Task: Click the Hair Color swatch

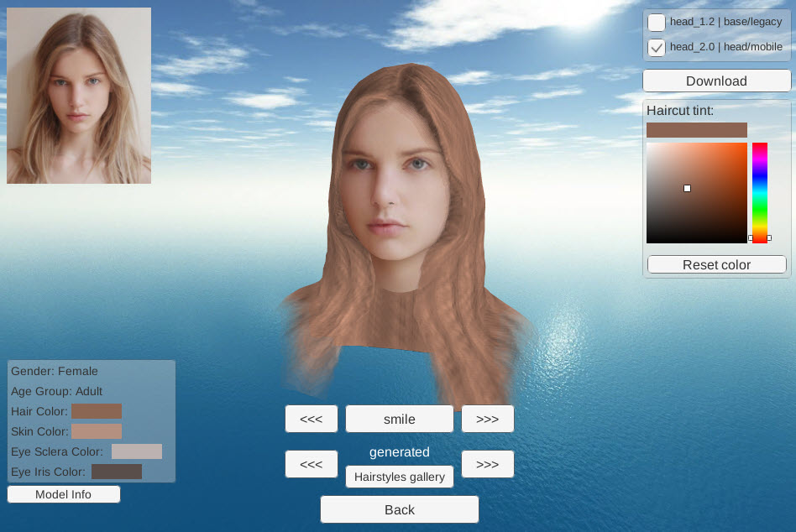Action: coord(97,411)
